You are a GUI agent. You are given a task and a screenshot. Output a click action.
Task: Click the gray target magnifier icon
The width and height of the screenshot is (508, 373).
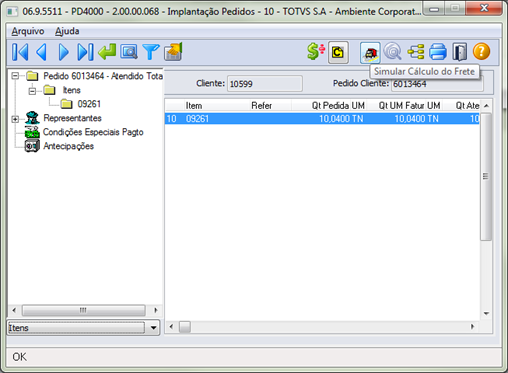coord(393,52)
